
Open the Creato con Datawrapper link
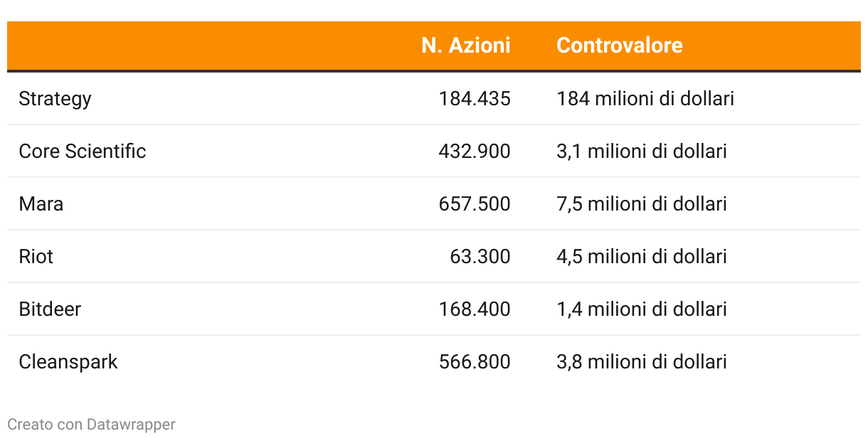91,425
